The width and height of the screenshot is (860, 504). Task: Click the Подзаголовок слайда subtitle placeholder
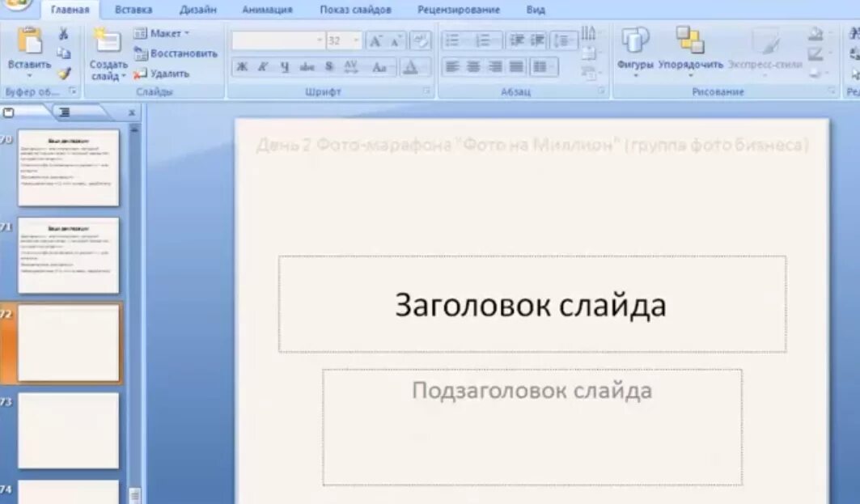[x=532, y=427]
